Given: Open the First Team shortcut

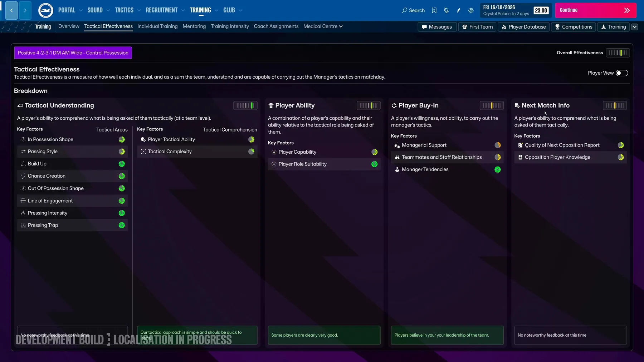Looking at the screenshot, I should coord(477,27).
